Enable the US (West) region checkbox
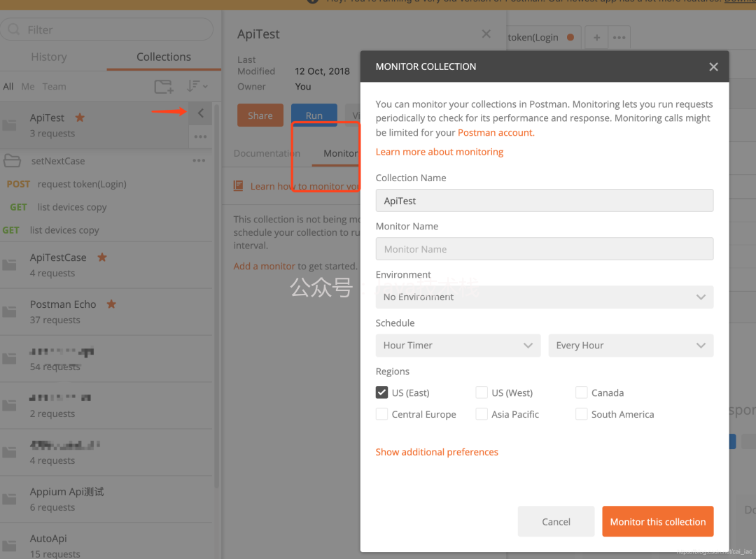This screenshot has width=756, height=559. point(481,392)
